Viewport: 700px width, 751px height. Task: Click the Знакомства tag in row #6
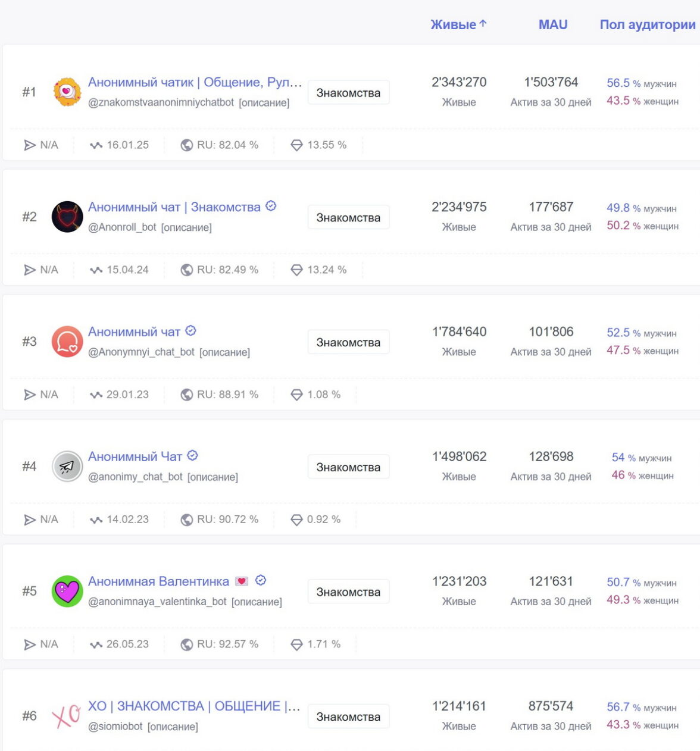(x=348, y=717)
